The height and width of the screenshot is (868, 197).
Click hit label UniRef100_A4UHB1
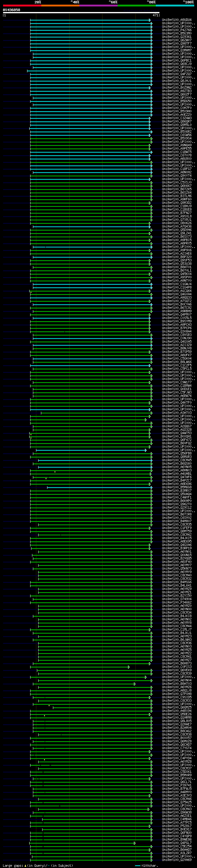pos(177,474)
